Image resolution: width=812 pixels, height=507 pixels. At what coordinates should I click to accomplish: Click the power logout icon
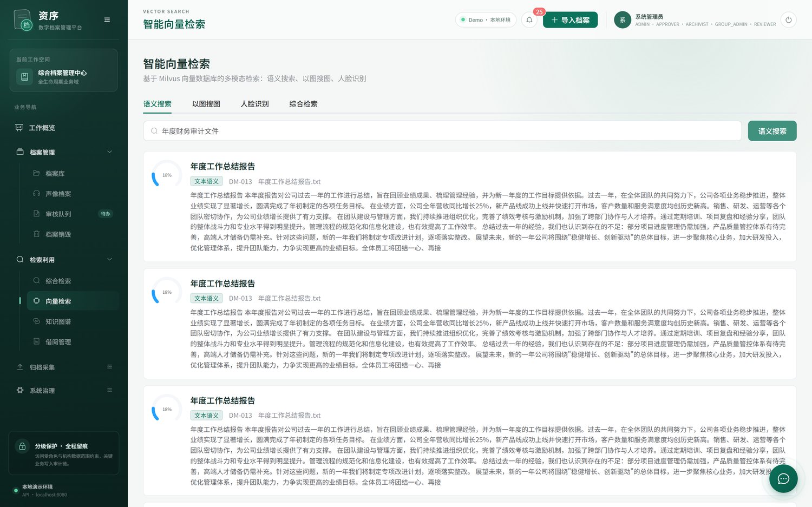coord(789,20)
